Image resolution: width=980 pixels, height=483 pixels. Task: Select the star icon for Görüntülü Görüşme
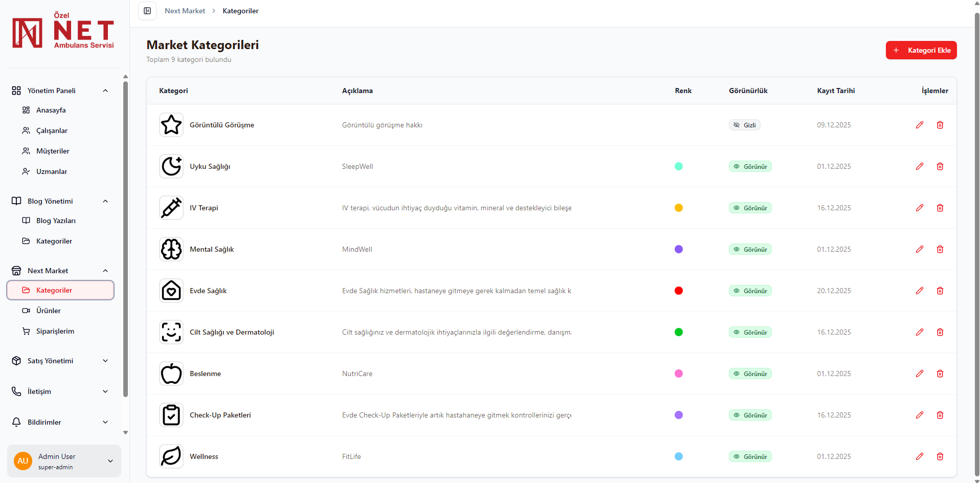[x=171, y=124]
